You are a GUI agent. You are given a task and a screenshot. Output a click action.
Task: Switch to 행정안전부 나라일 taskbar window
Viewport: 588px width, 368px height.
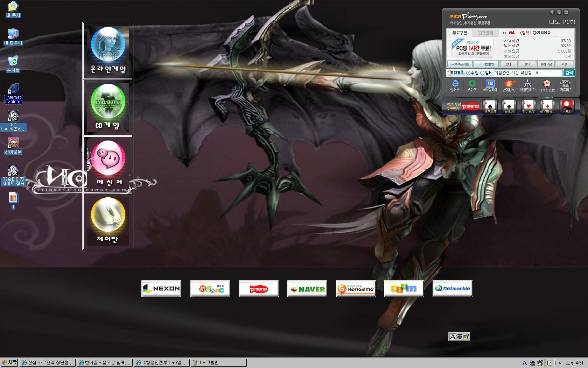pos(161,363)
